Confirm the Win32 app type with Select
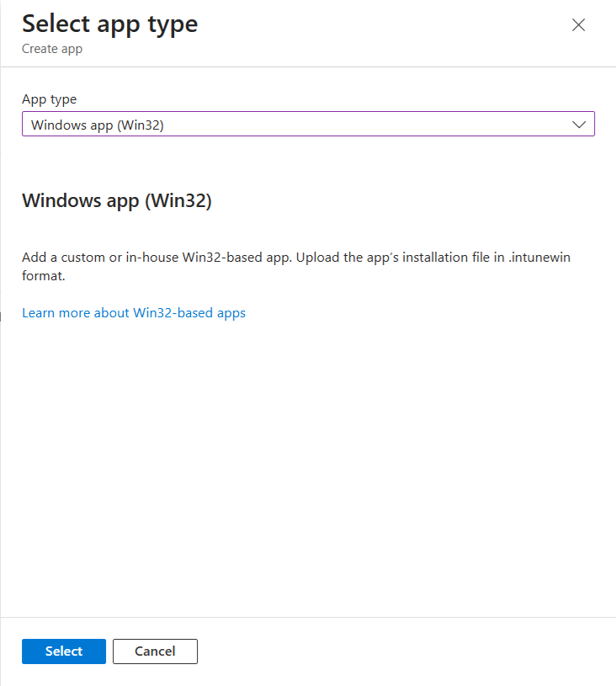The image size is (616, 686). click(64, 651)
